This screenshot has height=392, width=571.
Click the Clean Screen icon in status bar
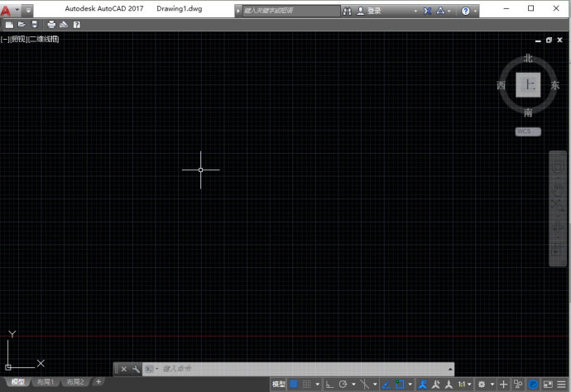click(x=548, y=384)
